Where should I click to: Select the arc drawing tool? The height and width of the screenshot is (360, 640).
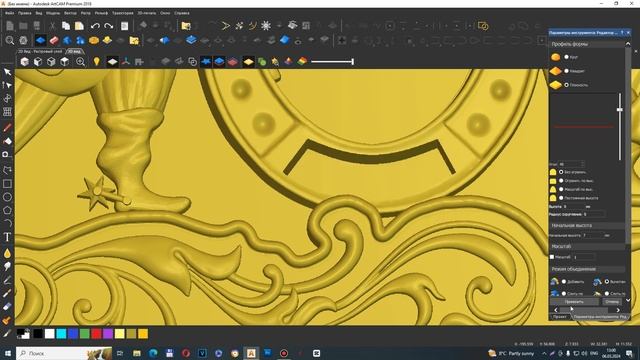click(x=7, y=223)
